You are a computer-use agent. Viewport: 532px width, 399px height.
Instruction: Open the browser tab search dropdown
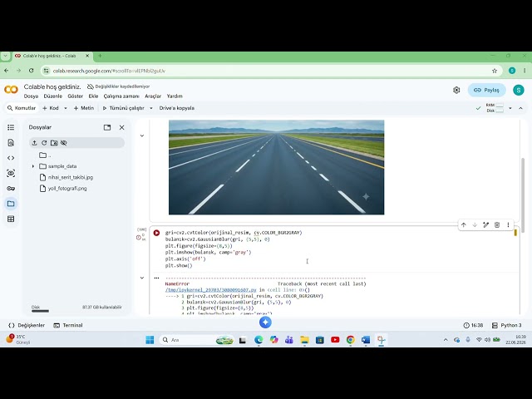[6, 56]
